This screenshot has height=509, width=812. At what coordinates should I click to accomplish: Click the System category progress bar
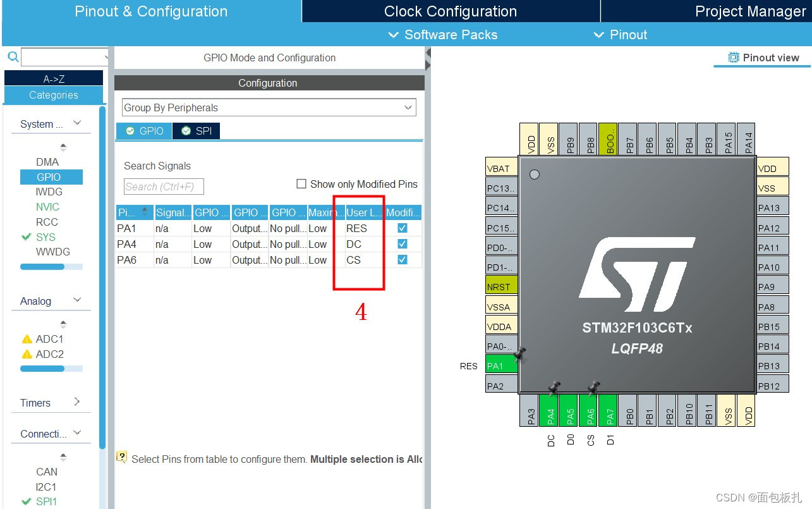point(51,267)
